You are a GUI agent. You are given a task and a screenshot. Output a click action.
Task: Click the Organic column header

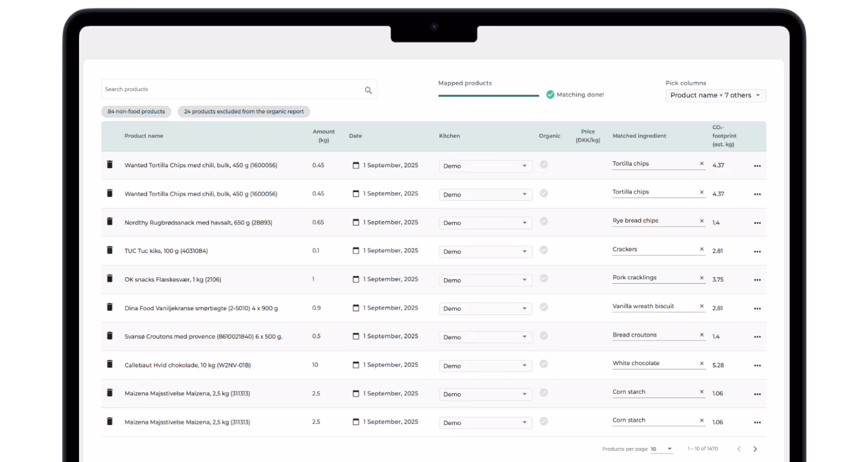(x=549, y=136)
